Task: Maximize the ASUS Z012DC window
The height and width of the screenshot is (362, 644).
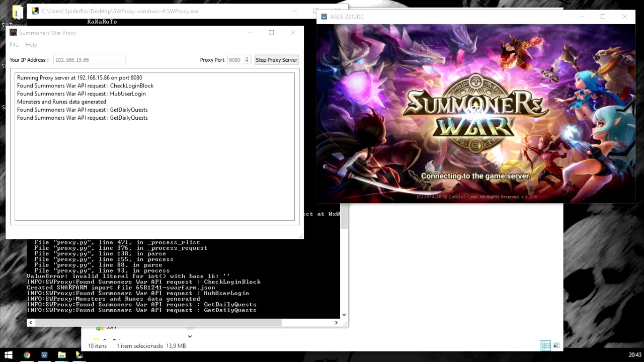Action: click(603, 17)
